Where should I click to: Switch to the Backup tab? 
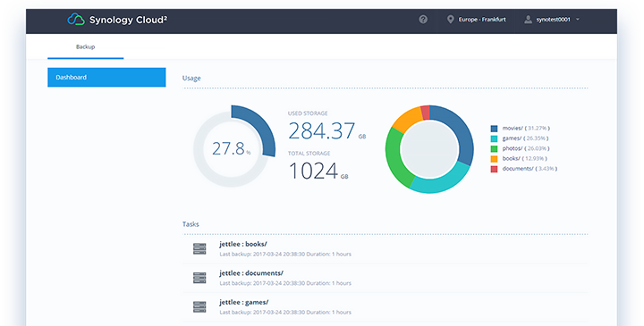click(86, 46)
